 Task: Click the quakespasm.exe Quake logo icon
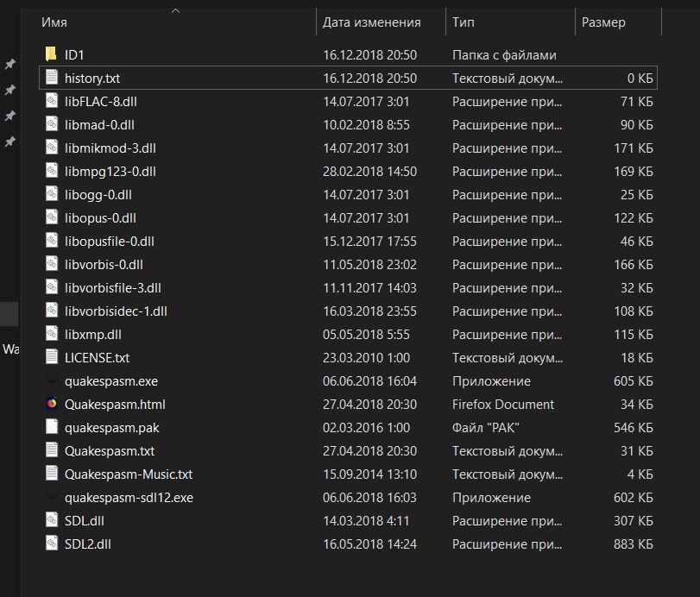(x=51, y=380)
